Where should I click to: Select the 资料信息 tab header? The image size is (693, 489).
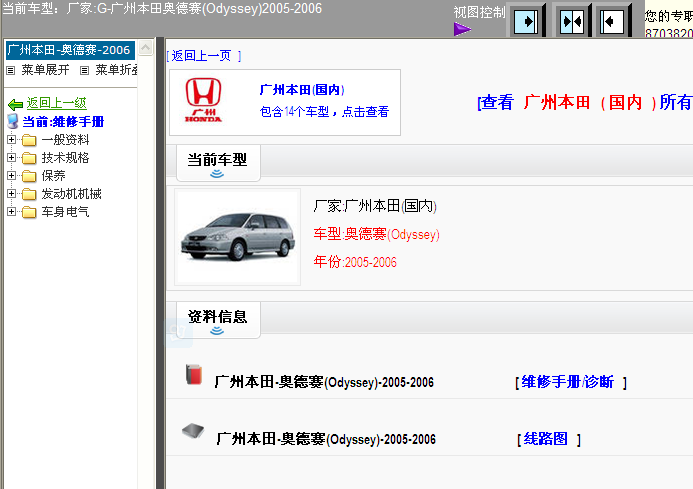[x=218, y=320]
